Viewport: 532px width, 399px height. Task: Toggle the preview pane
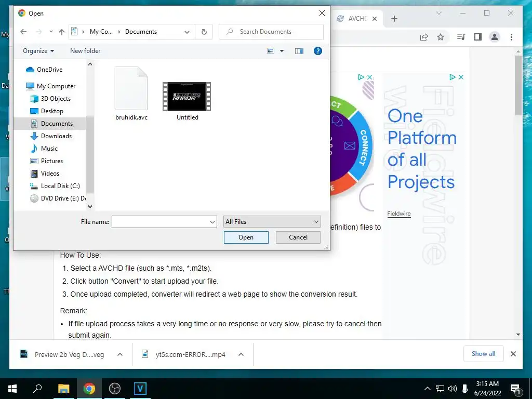(x=299, y=51)
